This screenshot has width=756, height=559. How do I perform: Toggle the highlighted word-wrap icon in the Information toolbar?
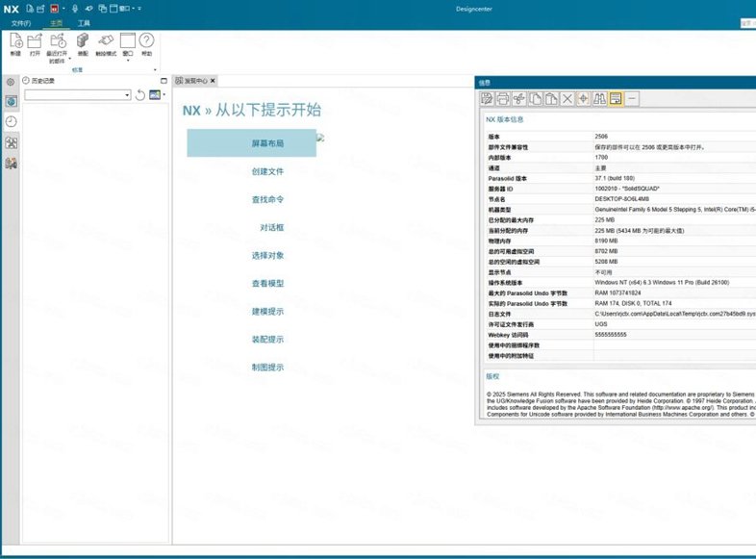(x=616, y=99)
